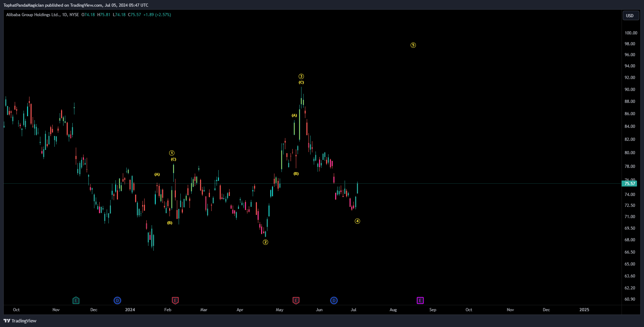Viewport: 644px width, 327px height.
Task: Open the red earnings E marker in May
Action: point(296,300)
